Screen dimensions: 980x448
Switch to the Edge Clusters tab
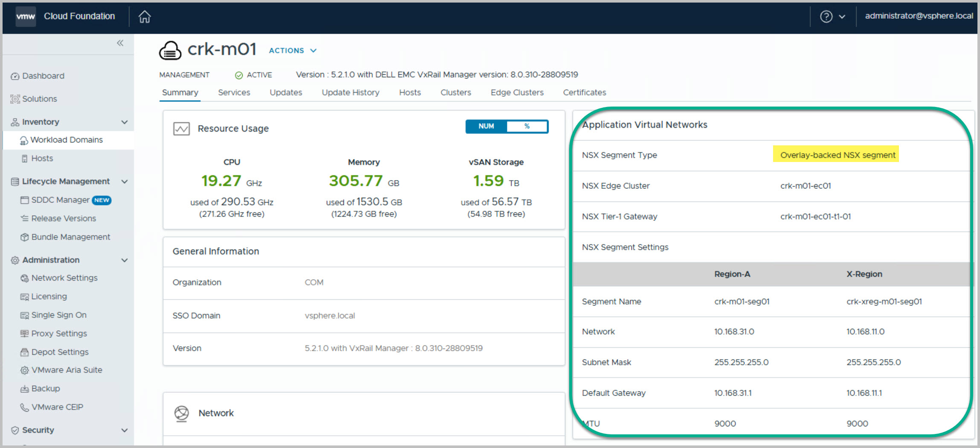pos(517,92)
